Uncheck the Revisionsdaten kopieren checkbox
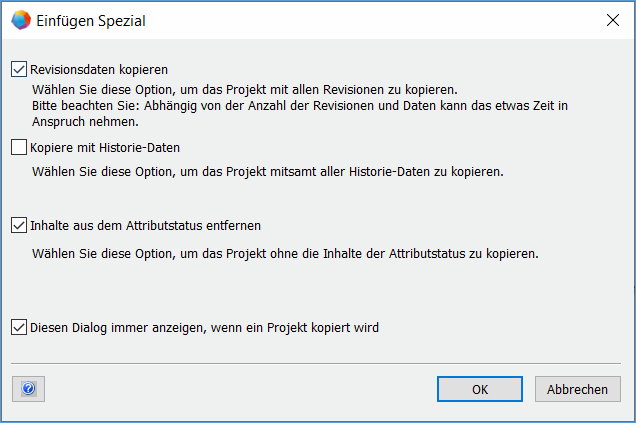Viewport: 636px width, 423px height. [x=19, y=70]
